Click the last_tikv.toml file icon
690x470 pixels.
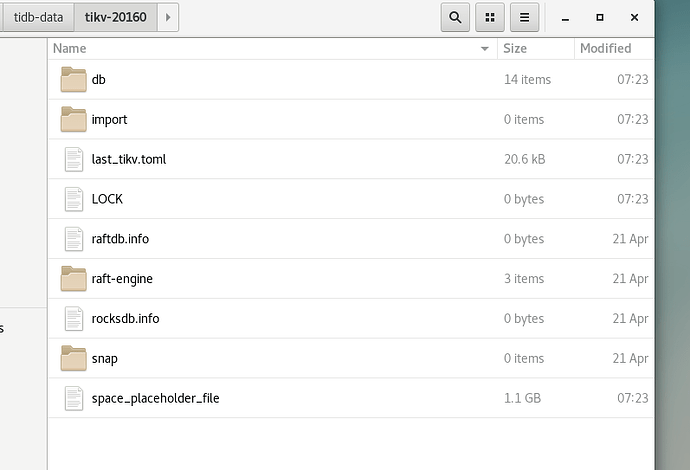tap(73, 159)
